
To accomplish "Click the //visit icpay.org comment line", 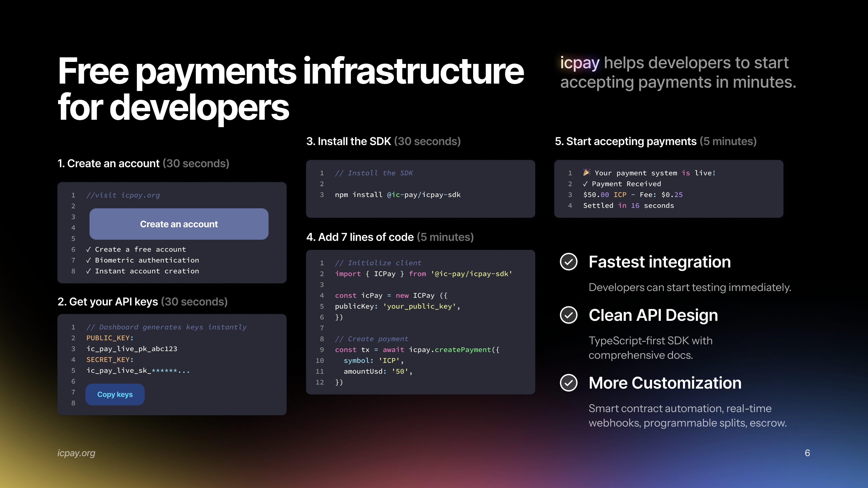I will (x=123, y=195).
